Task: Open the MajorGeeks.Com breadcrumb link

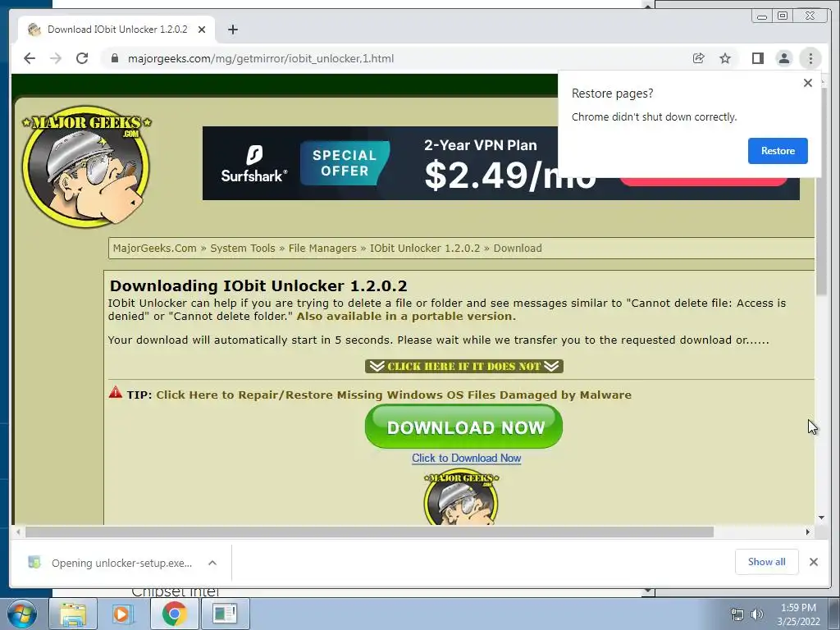Action: pyautogui.click(x=155, y=248)
